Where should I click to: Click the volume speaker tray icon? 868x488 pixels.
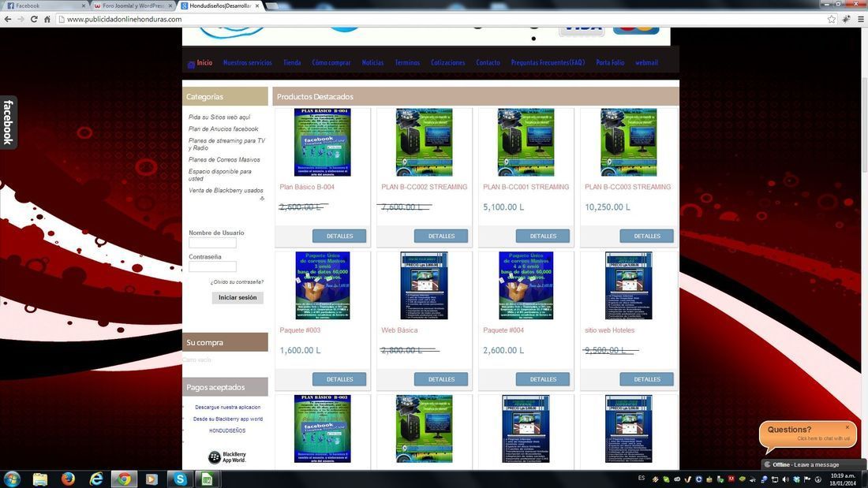click(x=785, y=479)
